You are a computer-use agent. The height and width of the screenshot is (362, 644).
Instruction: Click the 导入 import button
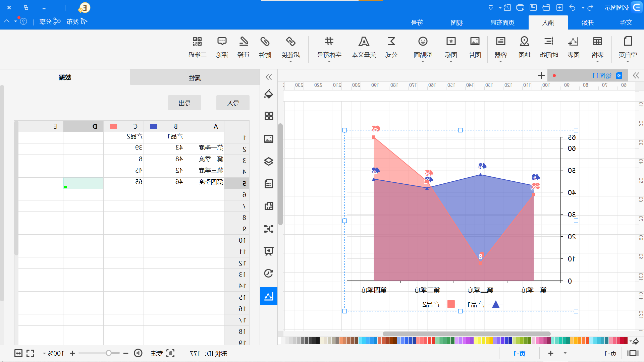pyautogui.click(x=233, y=103)
